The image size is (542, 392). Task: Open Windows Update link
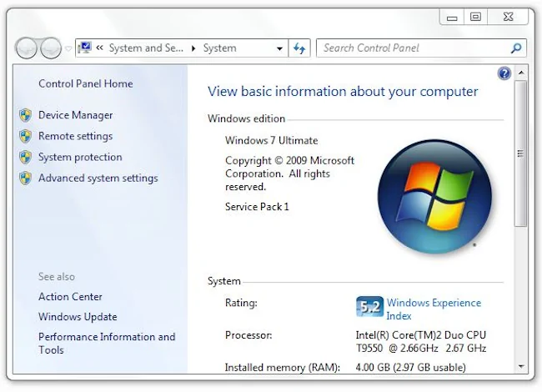[x=78, y=317]
